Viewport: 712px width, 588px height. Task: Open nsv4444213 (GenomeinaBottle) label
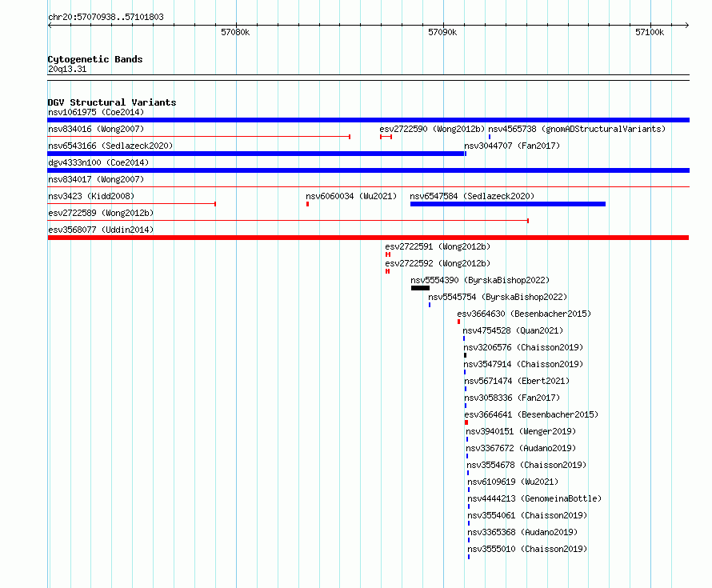pyautogui.click(x=534, y=498)
